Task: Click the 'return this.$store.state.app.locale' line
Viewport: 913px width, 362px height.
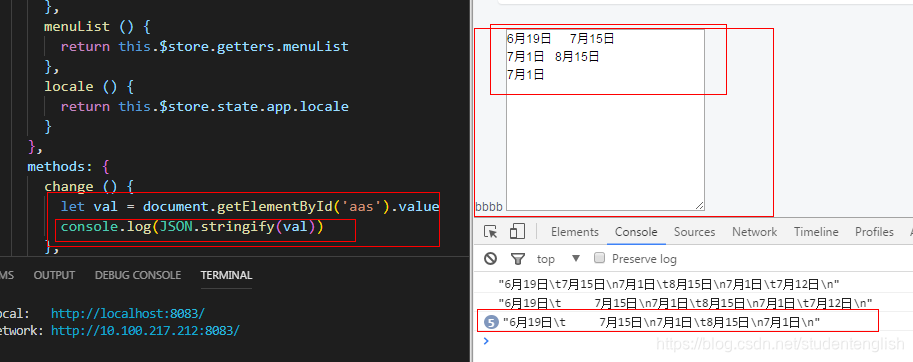Action: click(204, 107)
